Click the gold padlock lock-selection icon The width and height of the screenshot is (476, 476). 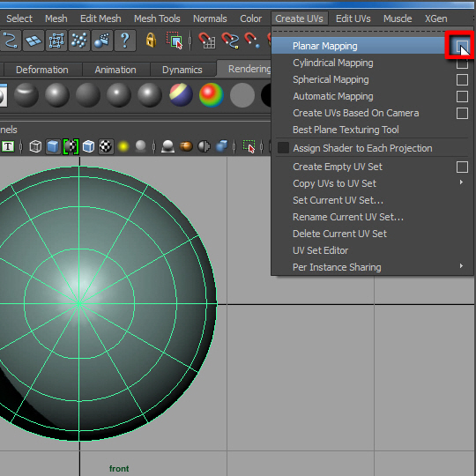151,41
